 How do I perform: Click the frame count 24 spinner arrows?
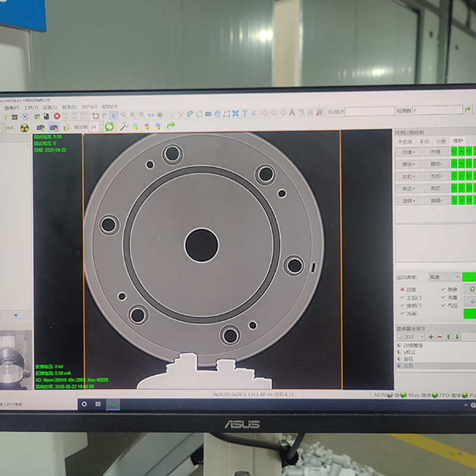101,127
